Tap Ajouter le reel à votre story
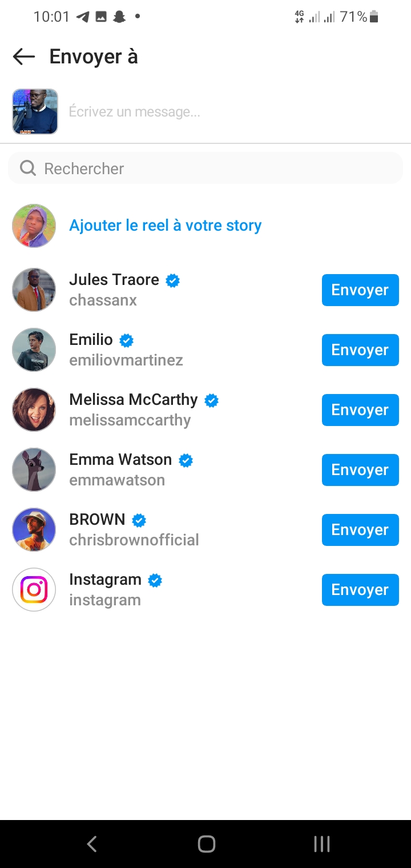Viewport: 411px width, 868px height. pyautogui.click(x=166, y=226)
